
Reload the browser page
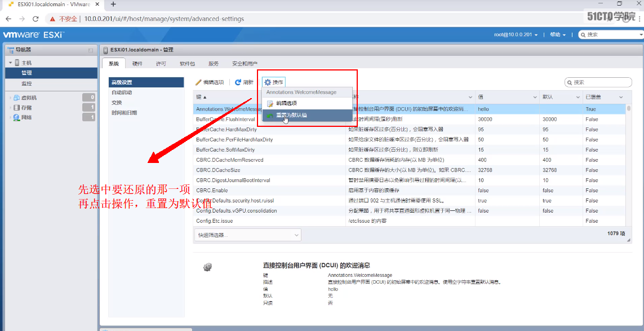[35, 19]
